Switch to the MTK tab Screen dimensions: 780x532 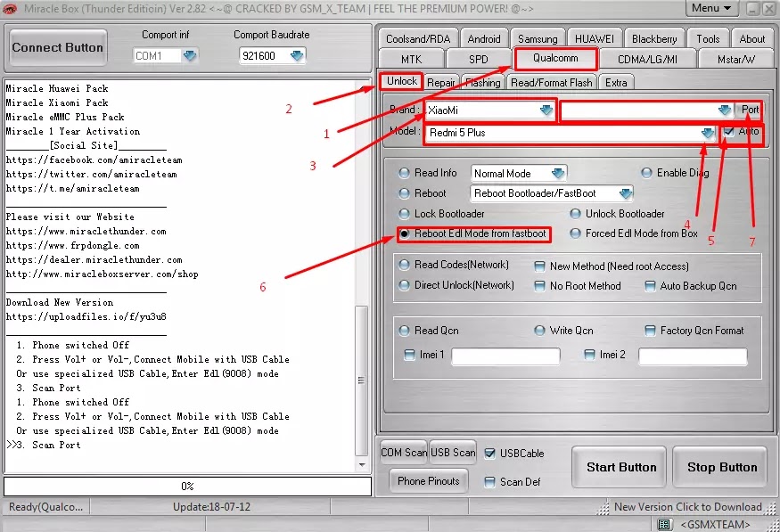[411, 59]
